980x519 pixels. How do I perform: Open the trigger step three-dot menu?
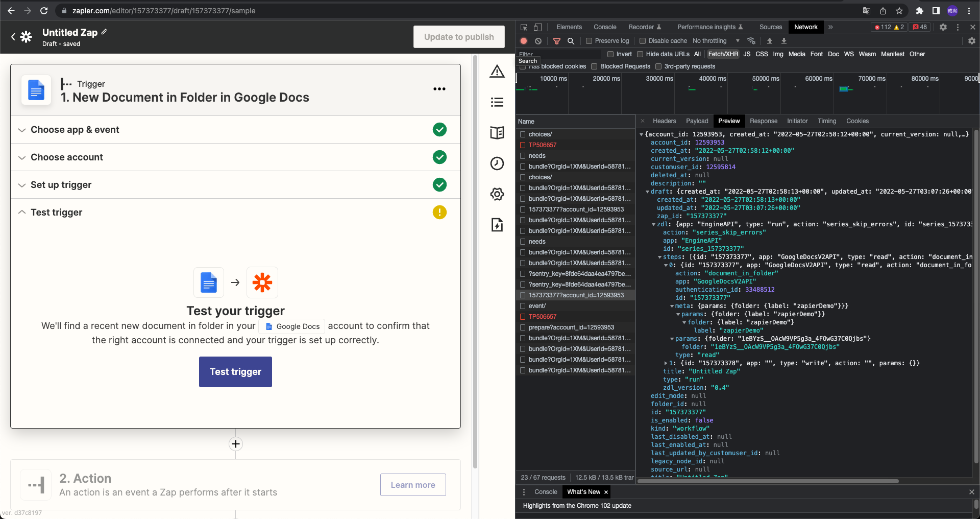click(x=439, y=89)
